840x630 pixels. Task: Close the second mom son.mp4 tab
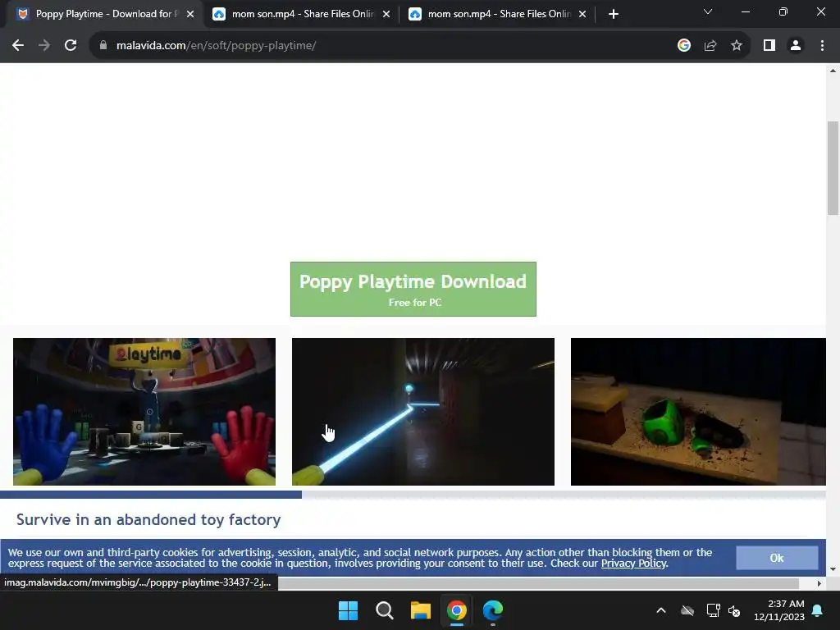tap(582, 15)
